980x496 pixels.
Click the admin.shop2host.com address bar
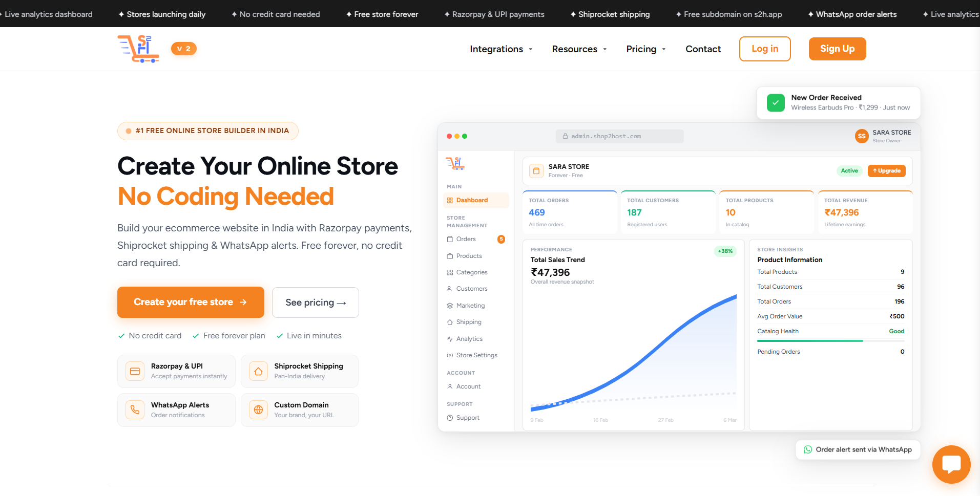pos(619,136)
